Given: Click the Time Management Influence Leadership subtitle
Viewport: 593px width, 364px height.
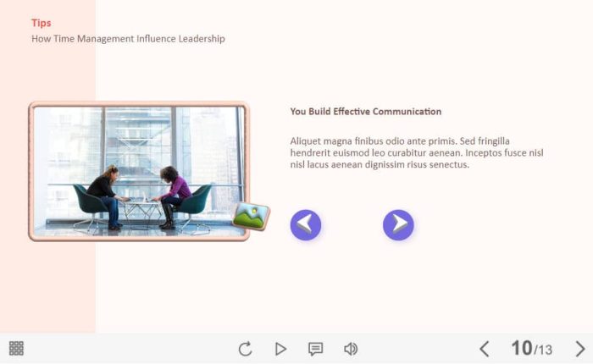Looking at the screenshot, I should 128,39.
